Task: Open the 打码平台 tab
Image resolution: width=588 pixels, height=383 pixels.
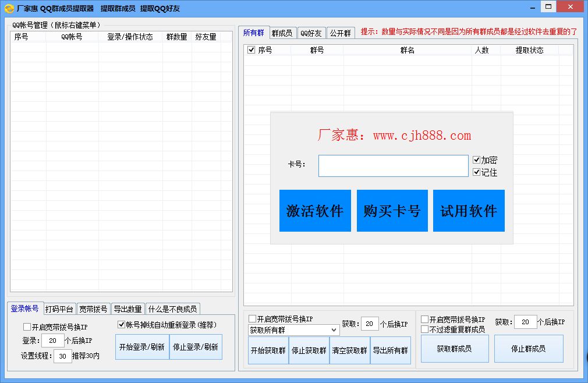Action: [59, 309]
